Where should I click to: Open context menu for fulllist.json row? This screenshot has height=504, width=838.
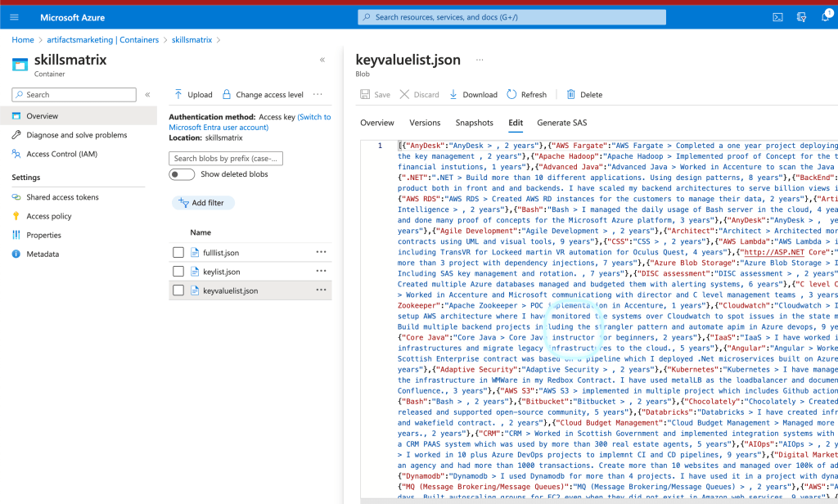pyautogui.click(x=321, y=252)
